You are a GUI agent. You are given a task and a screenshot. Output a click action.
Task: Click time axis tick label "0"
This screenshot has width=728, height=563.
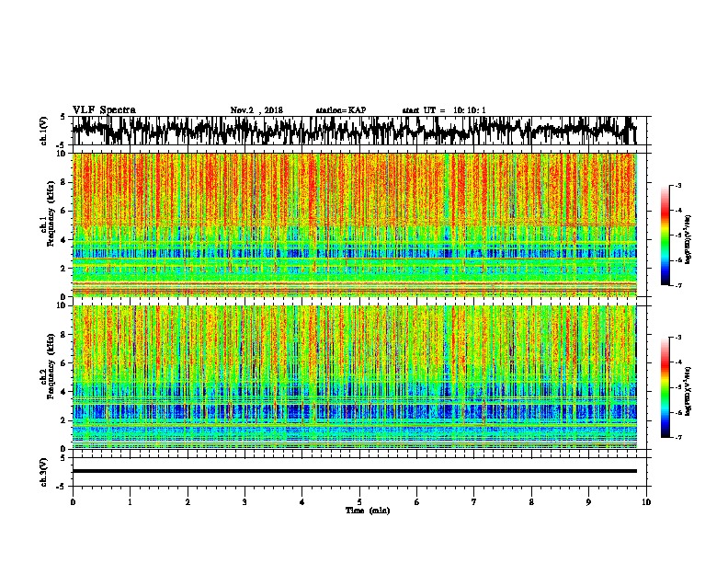click(73, 502)
